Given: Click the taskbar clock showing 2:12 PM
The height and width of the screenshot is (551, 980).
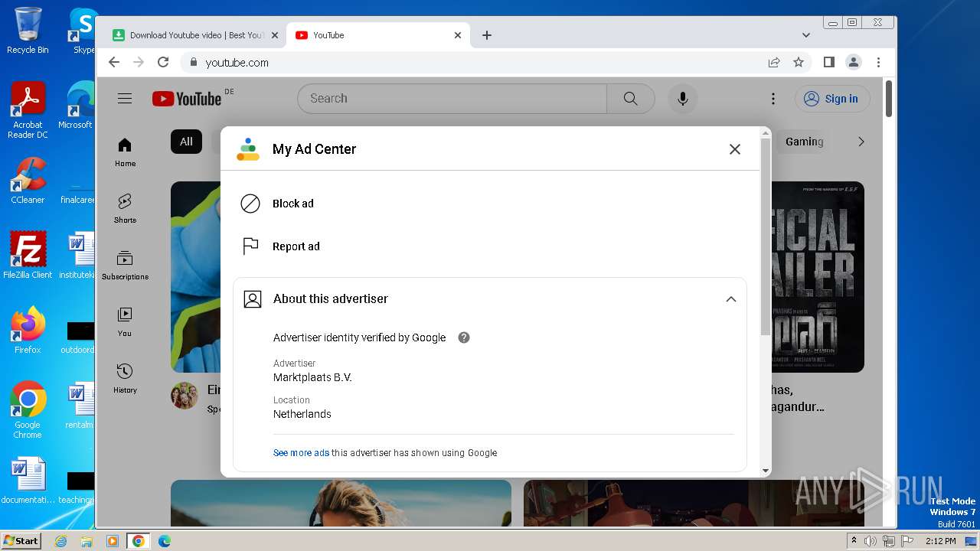Looking at the screenshot, I should pos(941,541).
